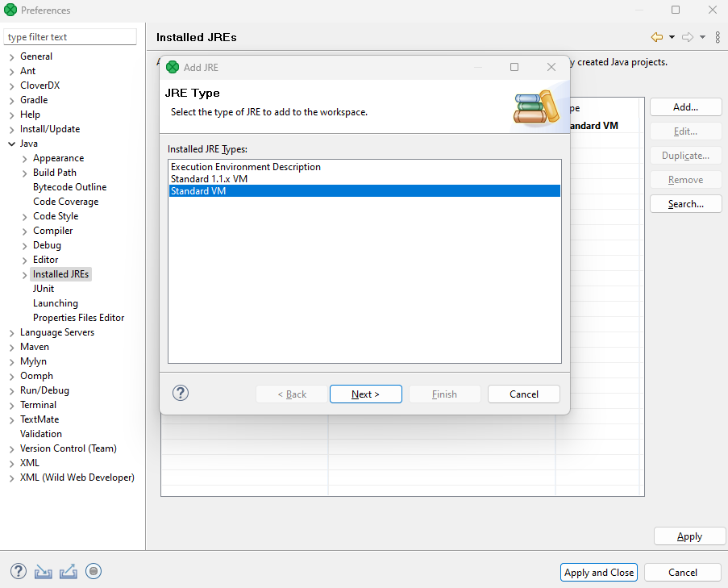Click the yellow back navigation arrow
This screenshot has height=588, width=728.
pos(656,37)
